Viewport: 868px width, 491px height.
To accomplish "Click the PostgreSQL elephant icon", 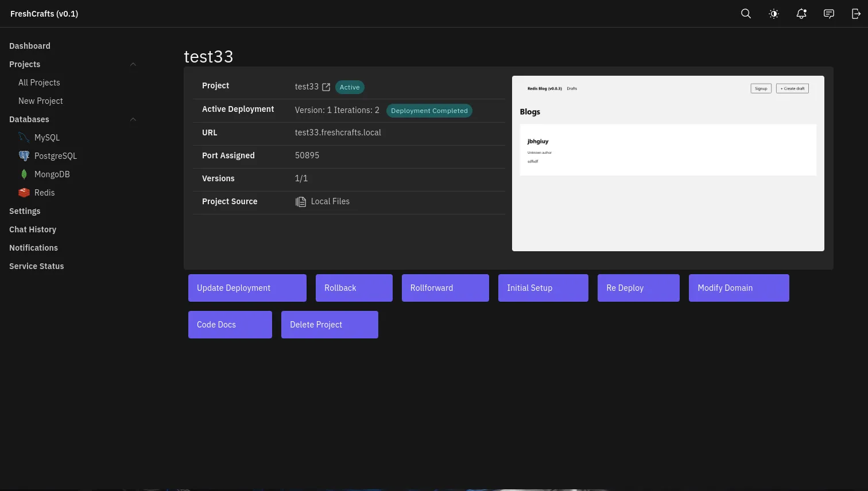I will 24,156.
